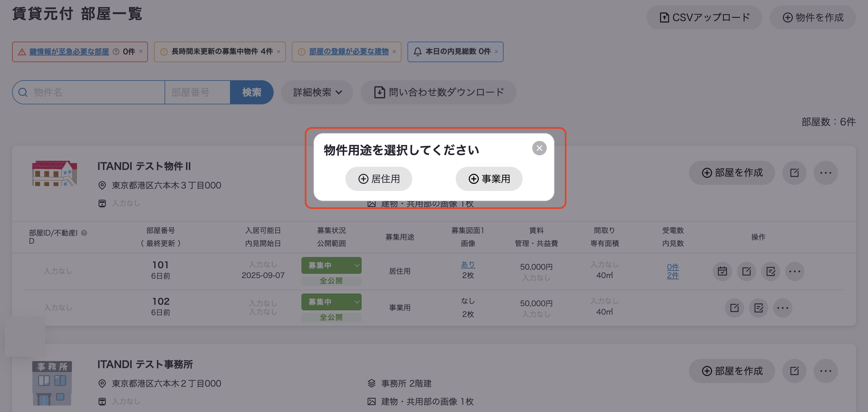The height and width of the screenshot is (412, 868).
Task: Open more options for ITANDI テスト物件 II
Action: (x=826, y=173)
